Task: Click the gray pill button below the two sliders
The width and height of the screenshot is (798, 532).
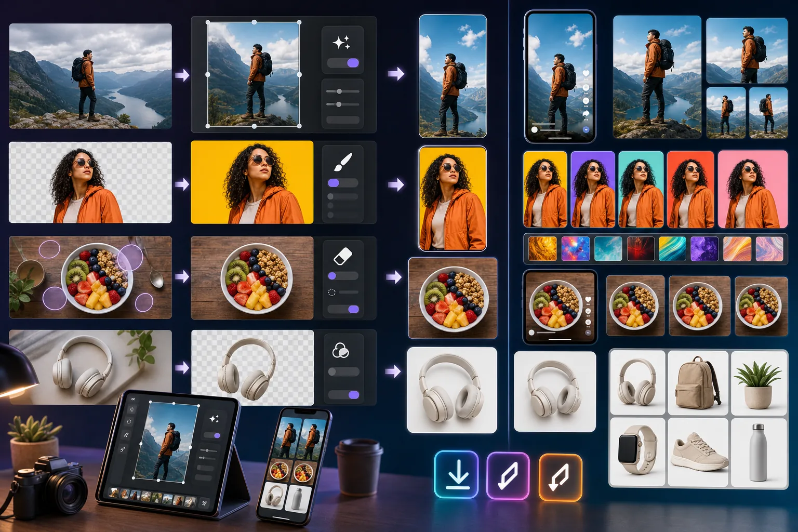Action: 343,120
